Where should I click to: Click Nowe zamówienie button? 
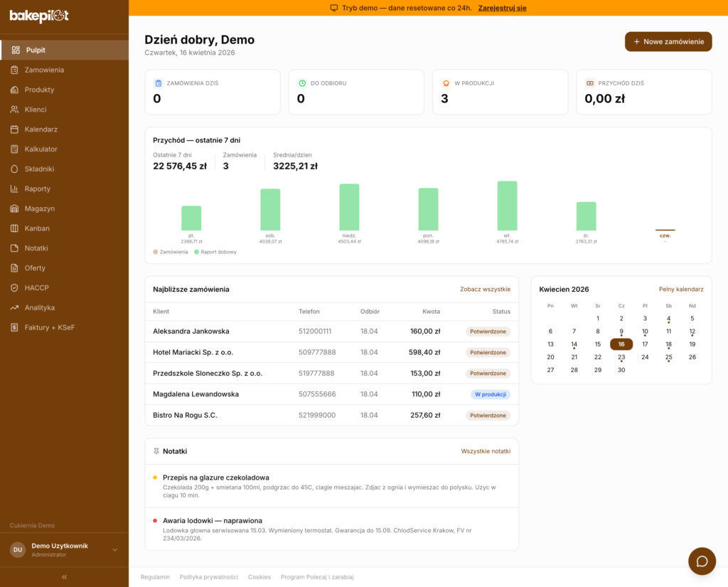click(668, 42)
